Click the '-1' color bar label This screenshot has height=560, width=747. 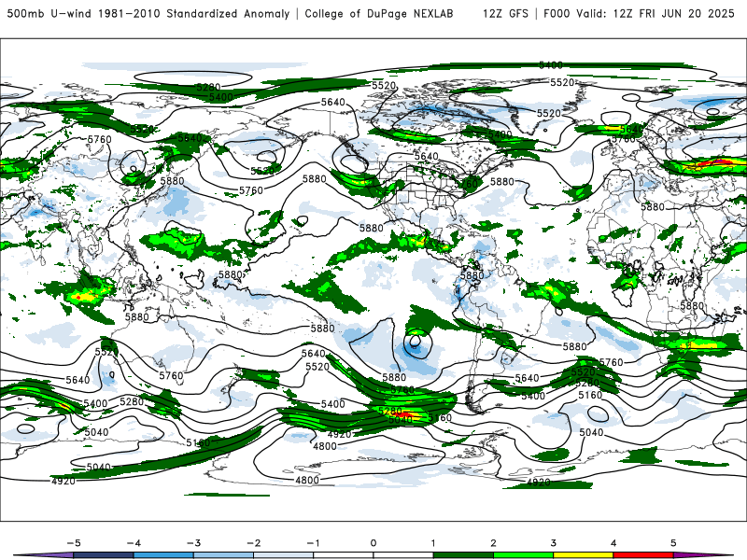[313, 543]
